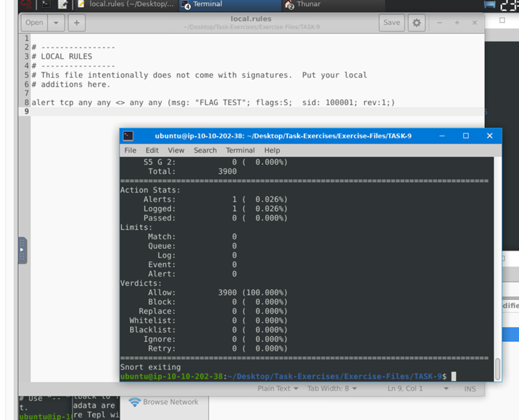
Task: Switch to local.rules taskbar entry
Action: [x=126, y=4]
